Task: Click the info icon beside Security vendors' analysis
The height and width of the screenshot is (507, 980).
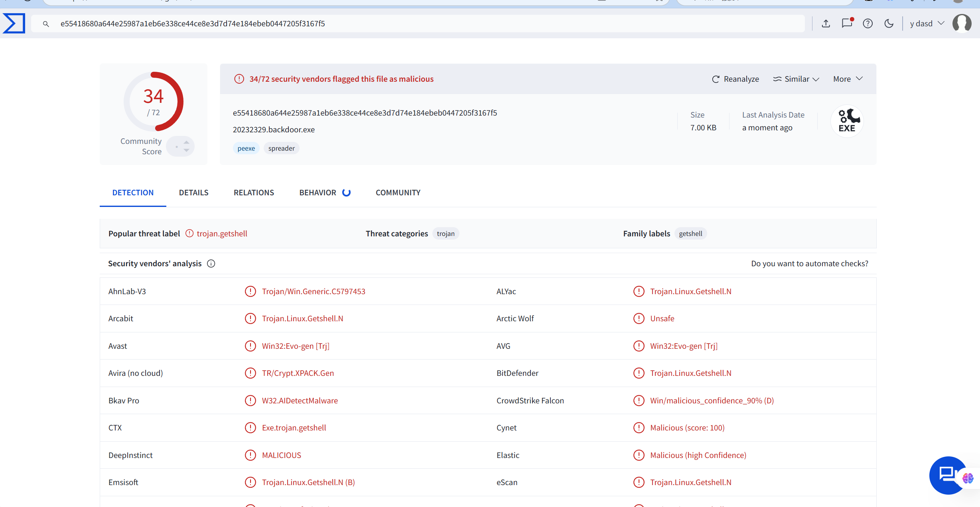Action: (x=211, y=263)
